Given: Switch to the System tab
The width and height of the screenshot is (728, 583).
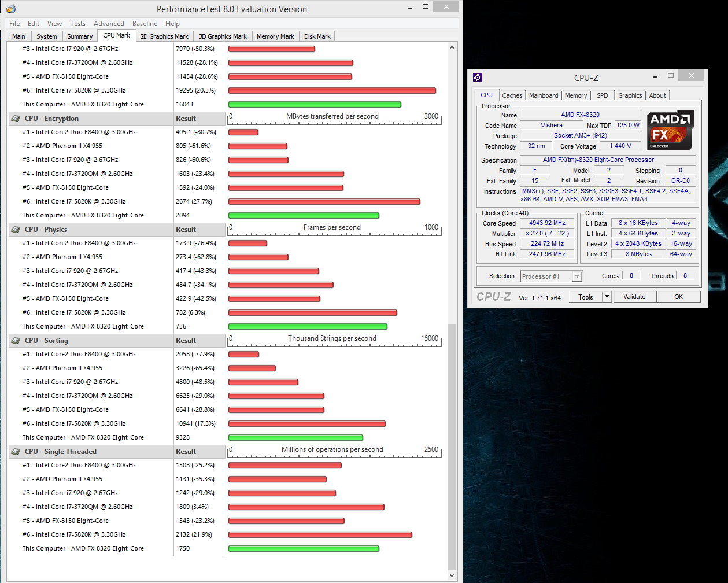Looking at the screenshot, I should [x=46, y=36].
